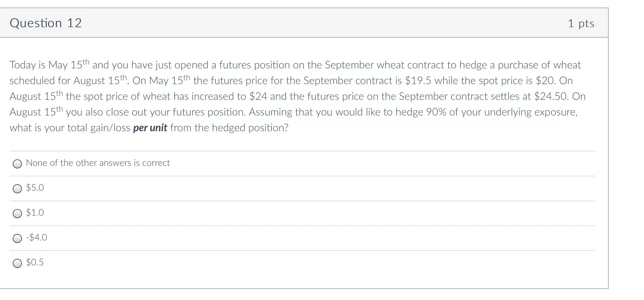Select the $0.5 radio button
Screen dimensions: 644x300
(17, 263)
